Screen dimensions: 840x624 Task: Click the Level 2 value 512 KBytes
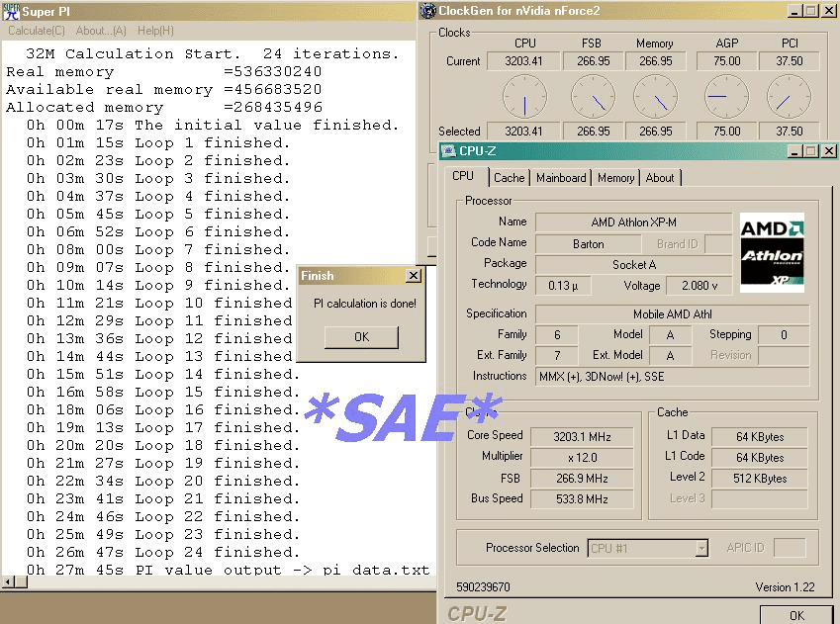click(x=759, y=479)
